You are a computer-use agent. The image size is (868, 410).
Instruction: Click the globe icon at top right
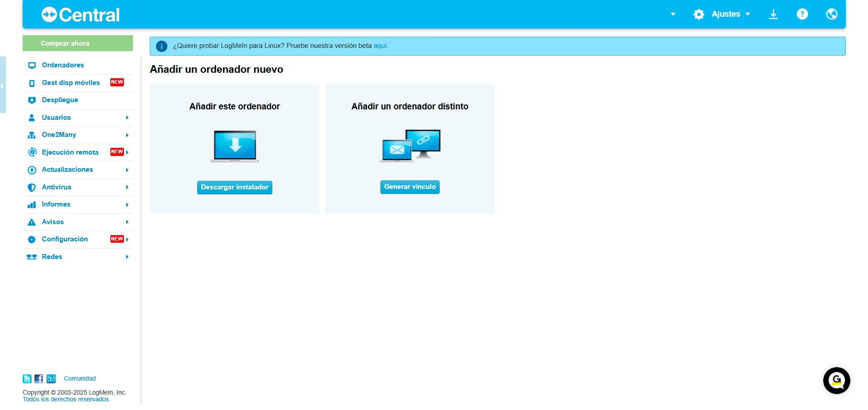pyautogui.click(x=831, y=14)
